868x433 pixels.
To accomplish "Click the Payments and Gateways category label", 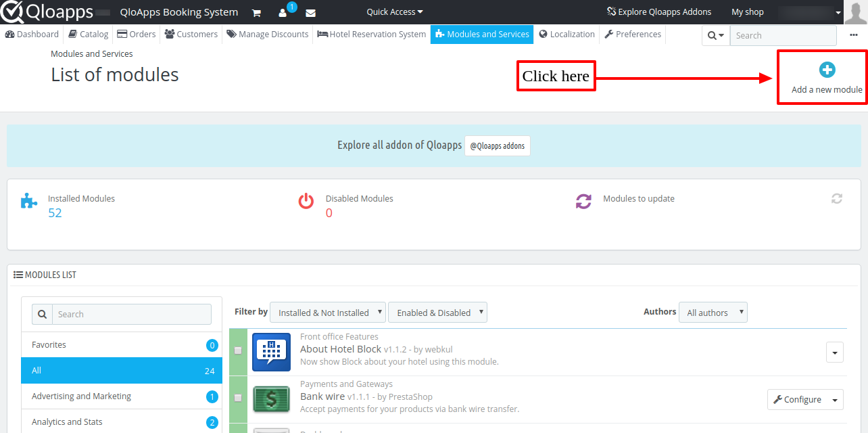I will [346, 384].
